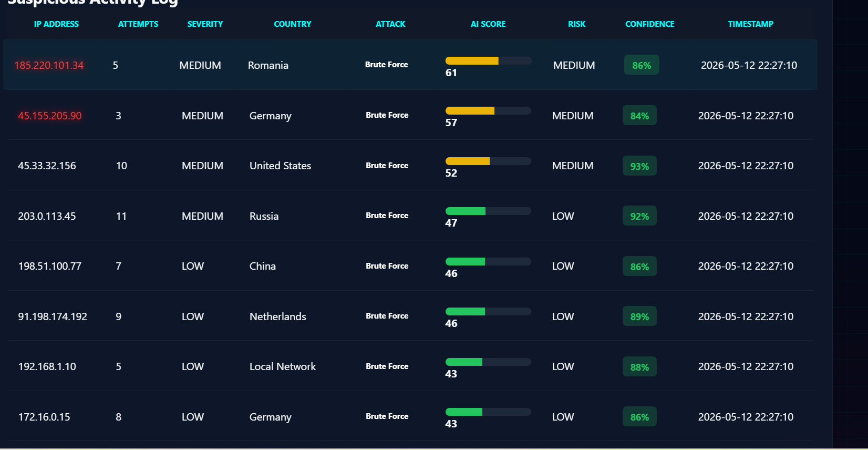
Task: Click the 92% confidence badge
Action: click(639, 216)
